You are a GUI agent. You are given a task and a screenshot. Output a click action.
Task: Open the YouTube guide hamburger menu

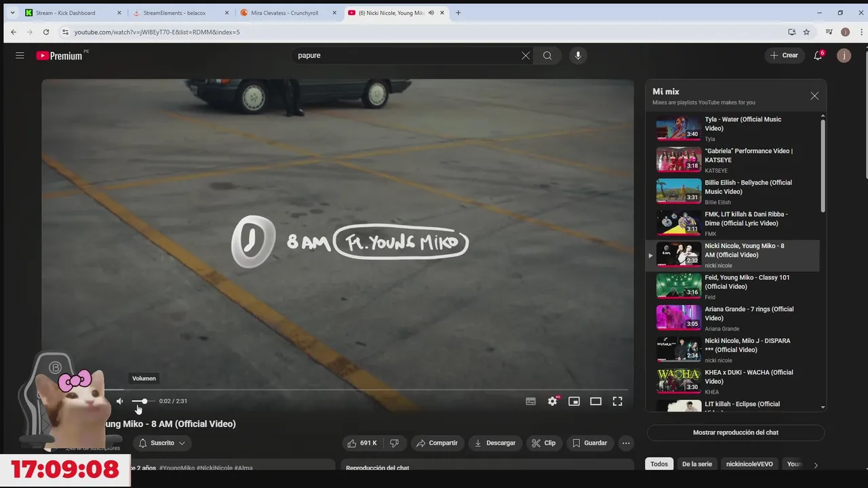pos(20,56)
